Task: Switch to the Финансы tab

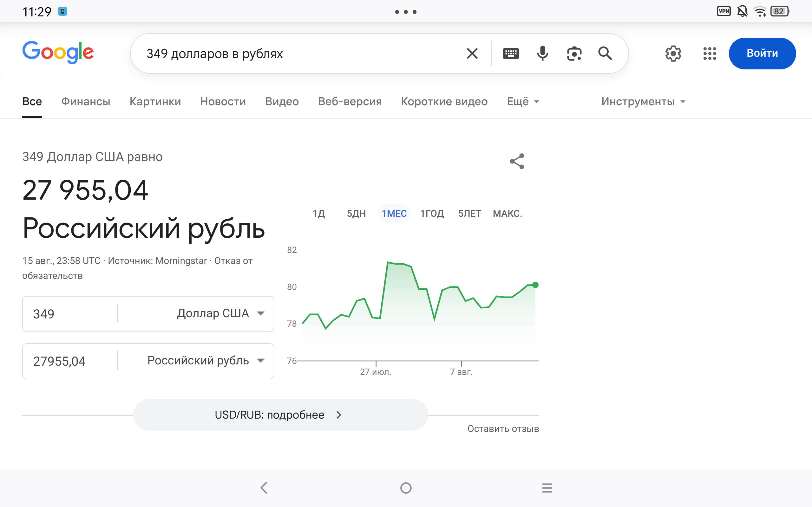Action: tap(86, 101)
